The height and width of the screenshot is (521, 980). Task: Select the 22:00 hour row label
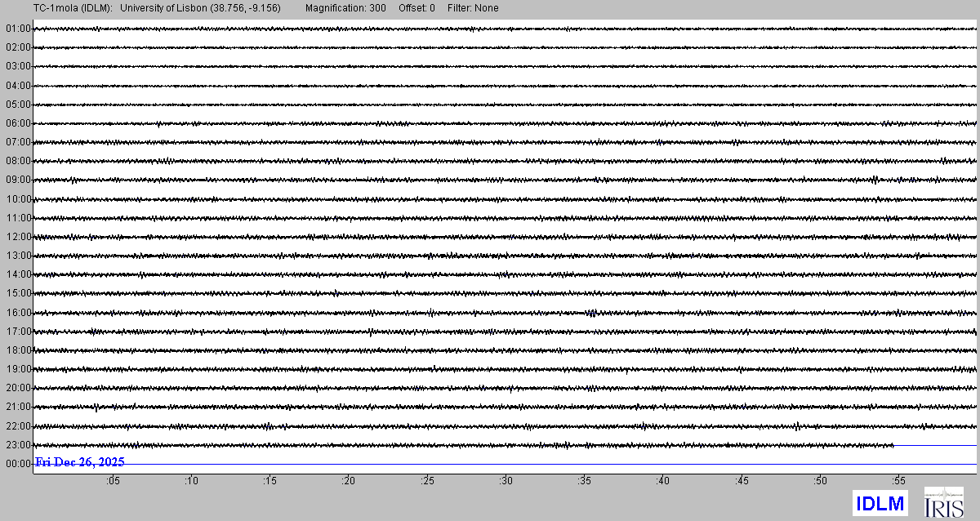pos(17,426)
